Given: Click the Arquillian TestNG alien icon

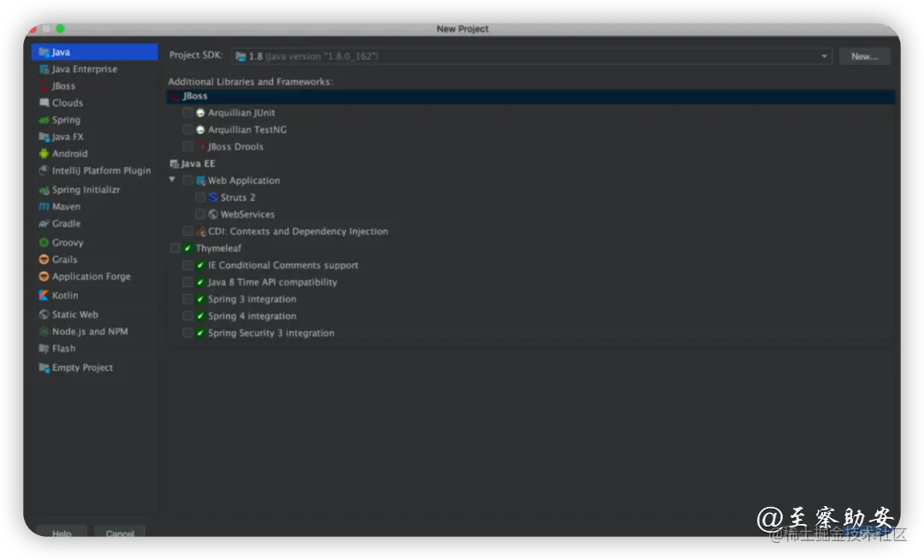Looking at the screenshot, I should pyautogui.click(x=200, y=130).
